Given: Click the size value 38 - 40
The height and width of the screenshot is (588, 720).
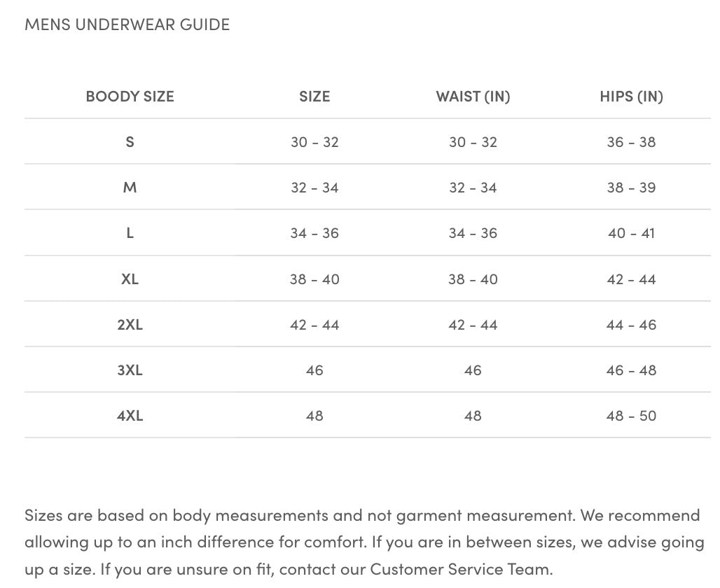Looking at the screenshot, I should pos(314,279).
